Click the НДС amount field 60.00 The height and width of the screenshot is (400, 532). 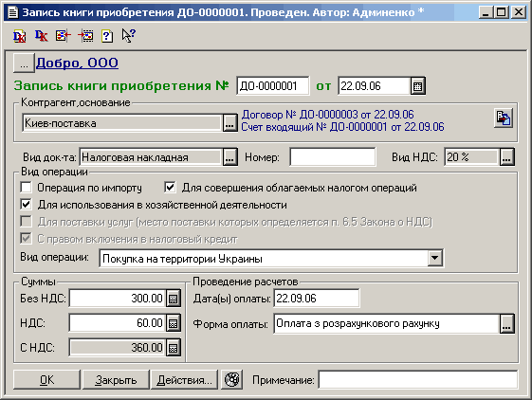click(x=117, y=323)
